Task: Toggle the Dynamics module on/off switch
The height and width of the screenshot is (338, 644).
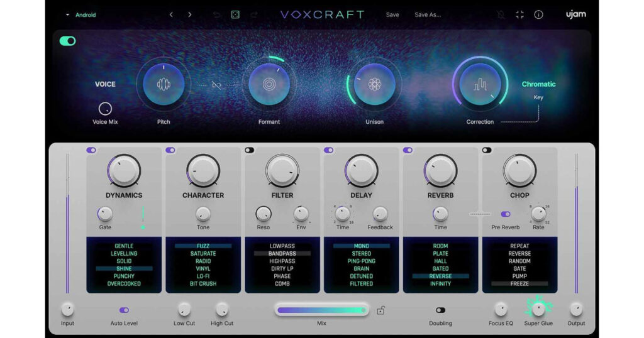Action: click(x=91, y=150)
